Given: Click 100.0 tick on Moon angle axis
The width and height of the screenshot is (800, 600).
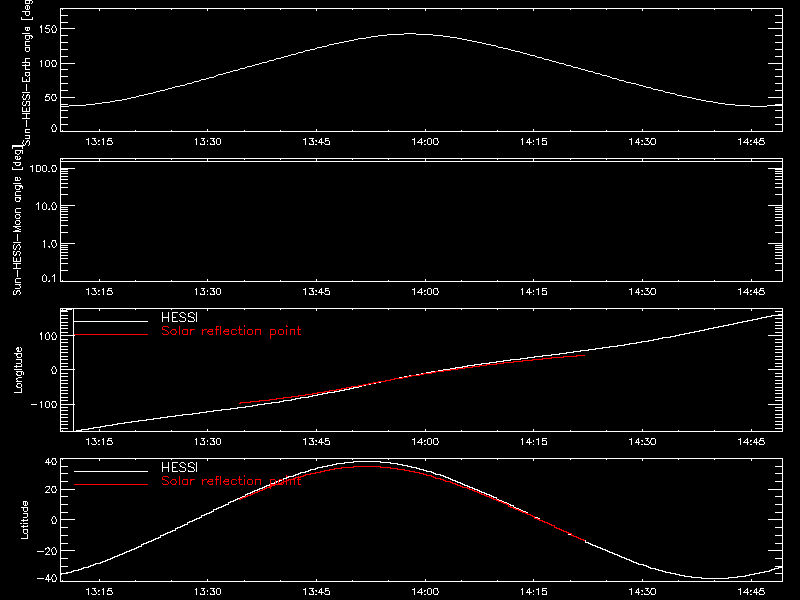Looking at the screenshot, I should [43, 169].
